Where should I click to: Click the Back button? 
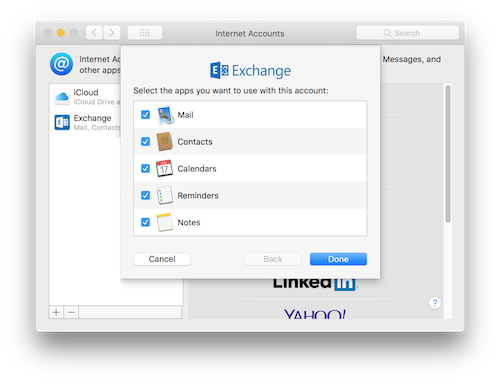pos(273,259)
